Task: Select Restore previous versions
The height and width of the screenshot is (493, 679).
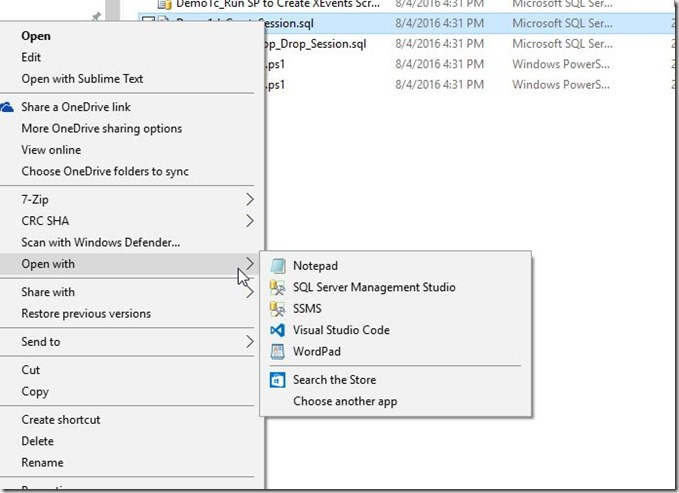Action: click(86, 313)
